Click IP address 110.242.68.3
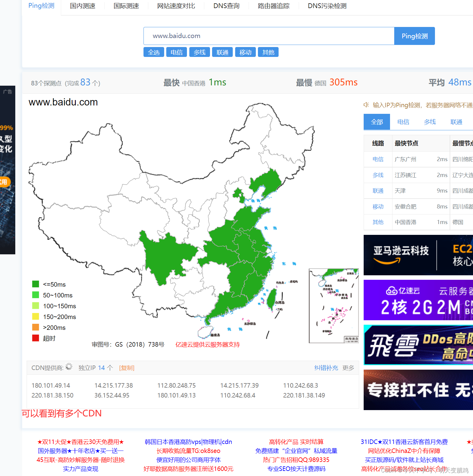This screenshot has width=473, height=476. pos(300,386)
